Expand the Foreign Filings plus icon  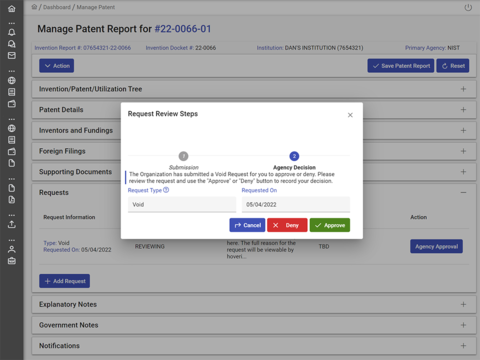point(463,151)
